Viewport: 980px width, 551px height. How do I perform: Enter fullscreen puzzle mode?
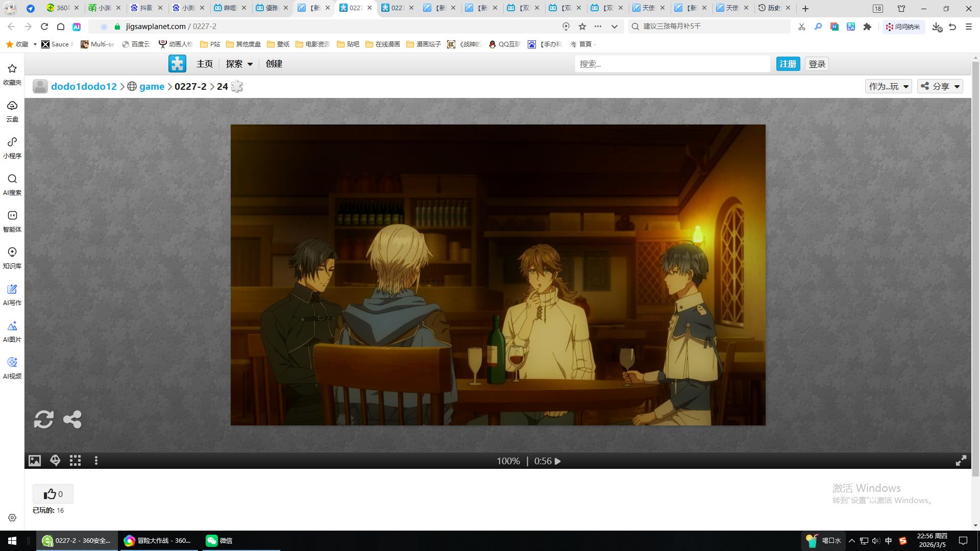click(x=961, y=461)
